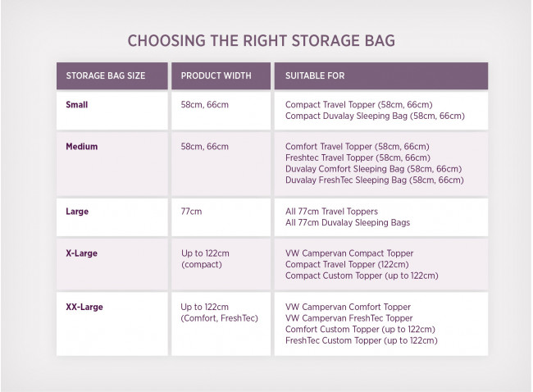Select the X-Large storage bag size
This screenshot has width=533, height=392.
point(81,253)
